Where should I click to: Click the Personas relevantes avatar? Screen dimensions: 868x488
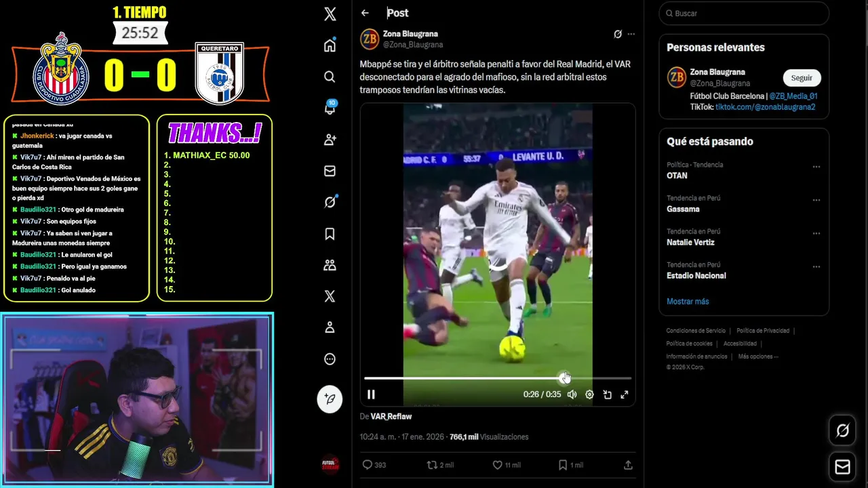click(x=676, y=77)
